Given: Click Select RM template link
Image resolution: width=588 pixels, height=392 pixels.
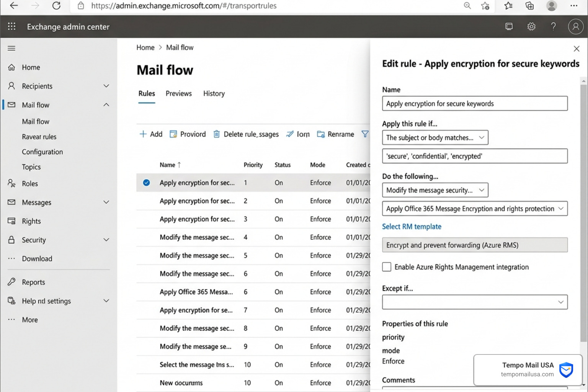Looking at the screenshot, I should click(412, 227).
